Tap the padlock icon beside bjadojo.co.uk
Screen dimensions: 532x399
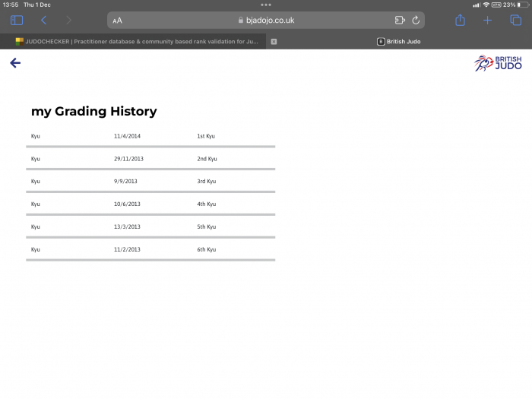pyautogui.click(x=241, y=20)
